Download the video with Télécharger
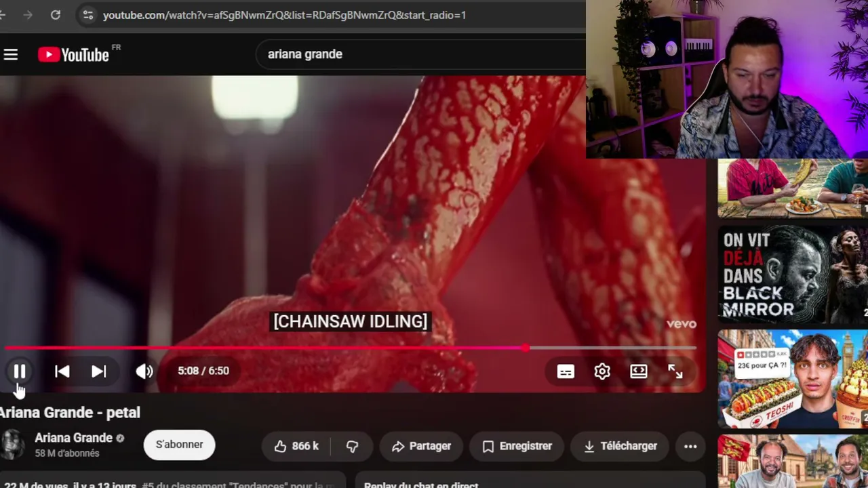 click(620, 446)
